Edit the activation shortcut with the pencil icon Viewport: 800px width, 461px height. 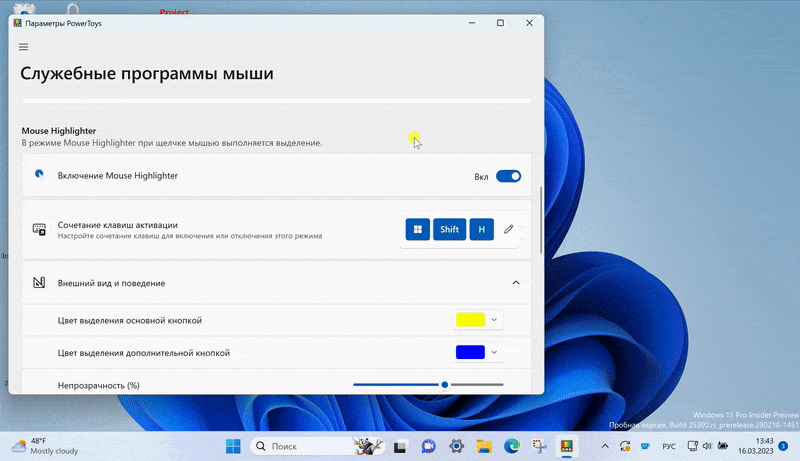(x=508, y=229)
